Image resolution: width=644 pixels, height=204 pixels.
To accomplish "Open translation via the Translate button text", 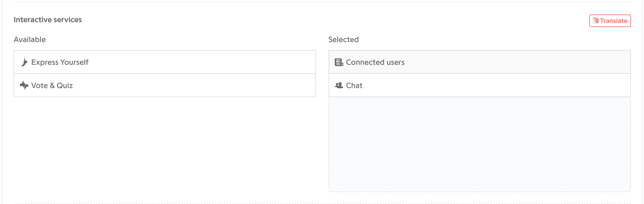I will [x=613, y=21].
